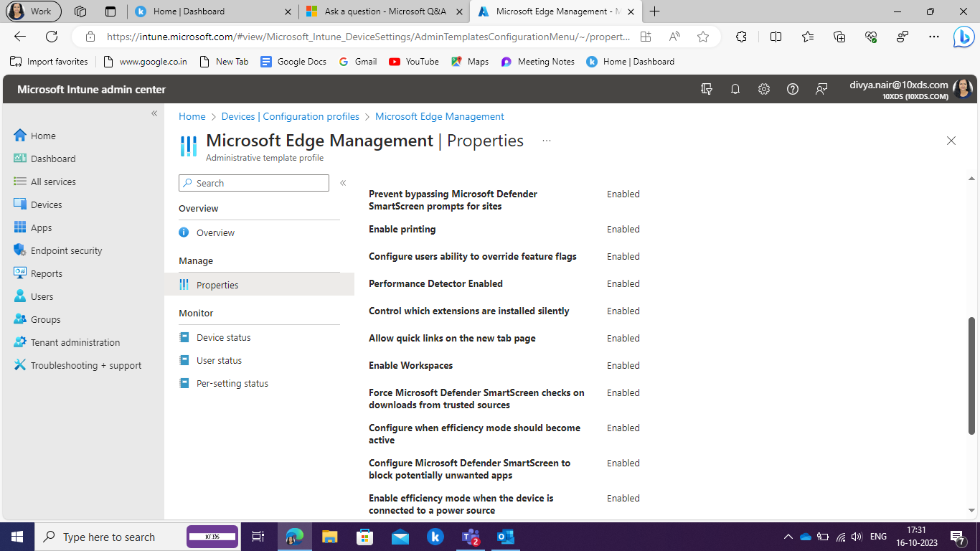The image size is (980, 551).
Task: Add this page to favorites star
Action: [x=703, y=37]
